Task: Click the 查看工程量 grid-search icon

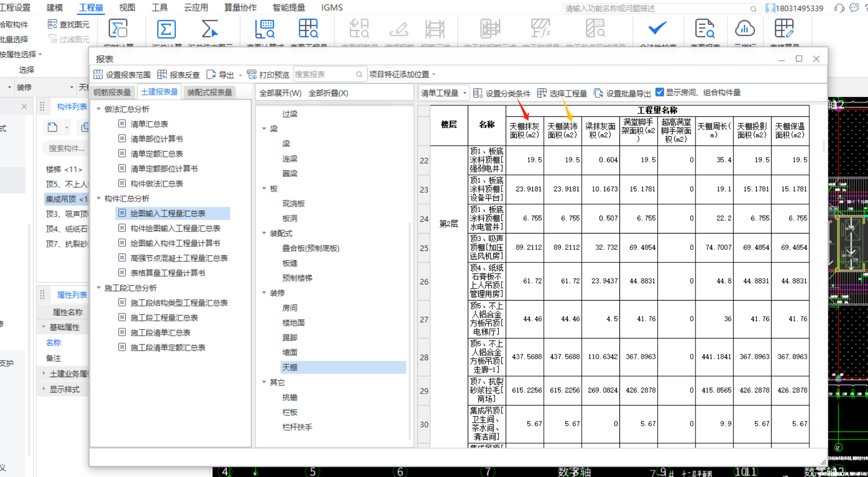Action: point(308,29)
